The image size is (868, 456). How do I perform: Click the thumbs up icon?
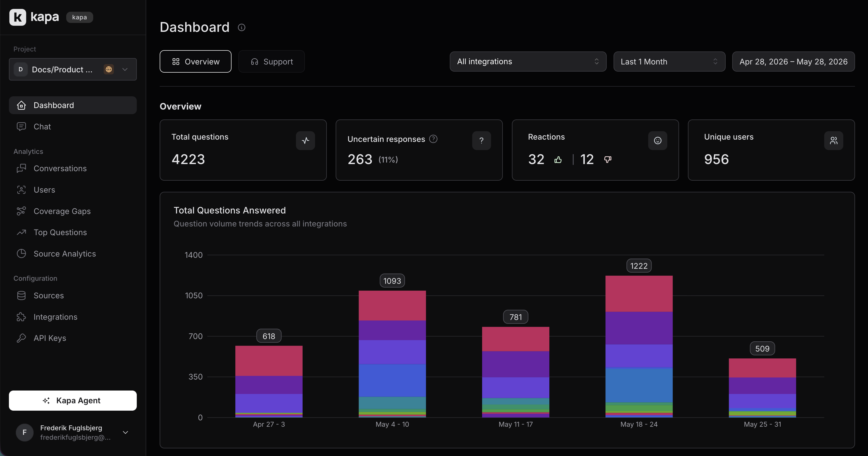(558, 159)
